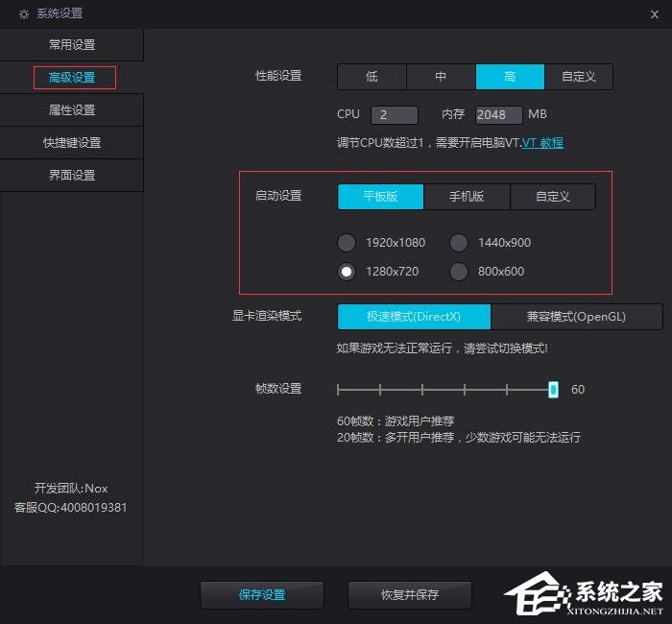Set performance to 中
672x624 pixels.
(x=441, y=77)
